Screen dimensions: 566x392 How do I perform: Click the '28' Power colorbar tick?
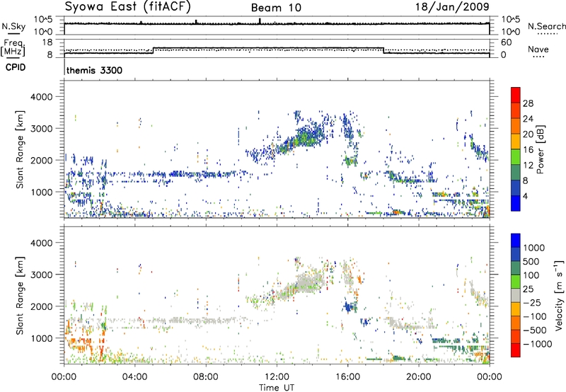click(x=528, y=103)
